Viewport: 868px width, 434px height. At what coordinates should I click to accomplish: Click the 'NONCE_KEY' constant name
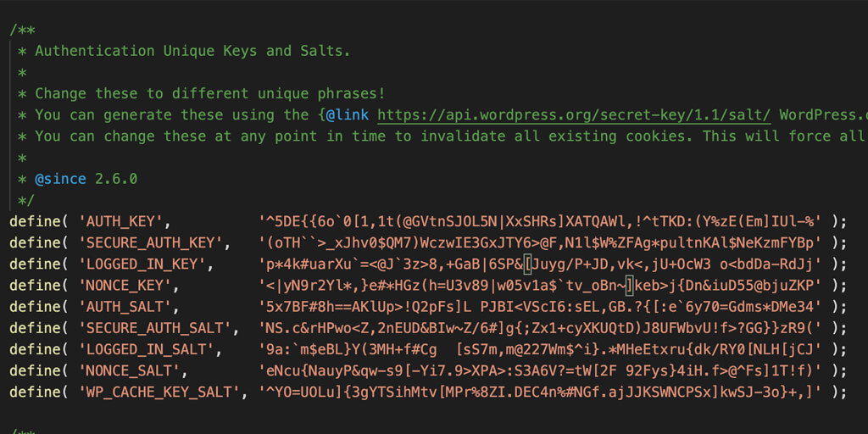click(125, 287)
